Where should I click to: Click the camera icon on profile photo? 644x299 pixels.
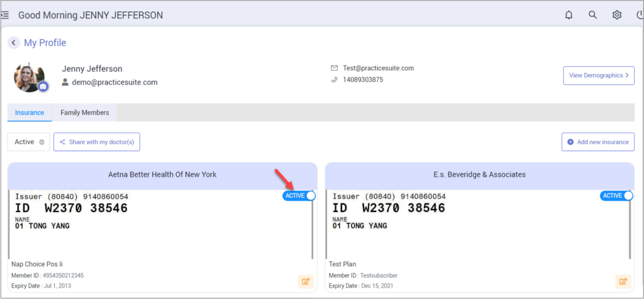click(x=43, y=86)
